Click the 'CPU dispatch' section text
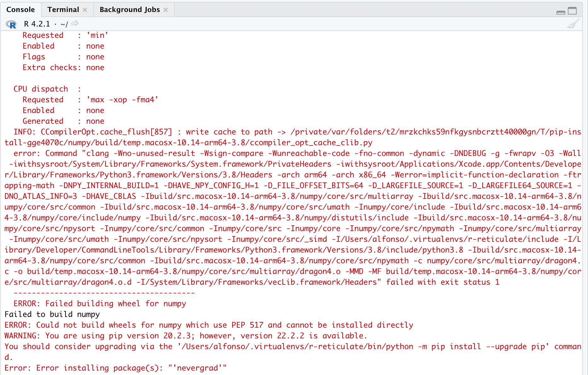Screen dimensions: 588x375 (40, 89)
